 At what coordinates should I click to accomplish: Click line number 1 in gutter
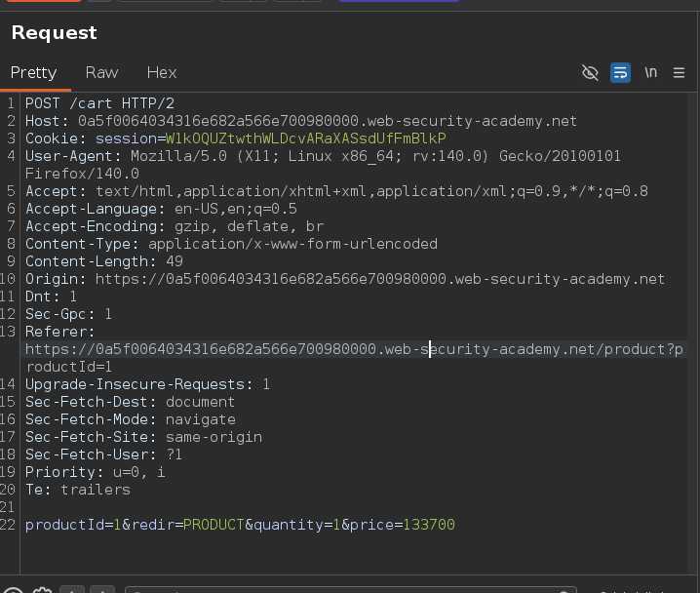click(11, 103)
